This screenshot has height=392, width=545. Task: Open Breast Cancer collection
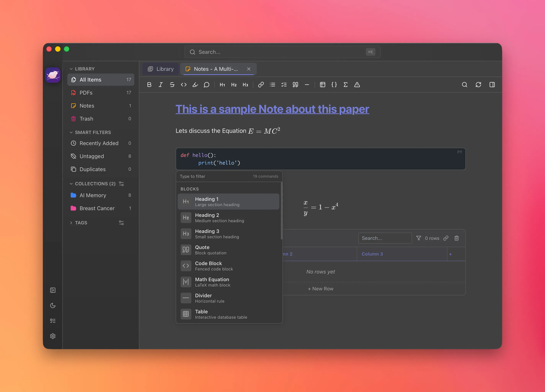(x=101, y=208)
